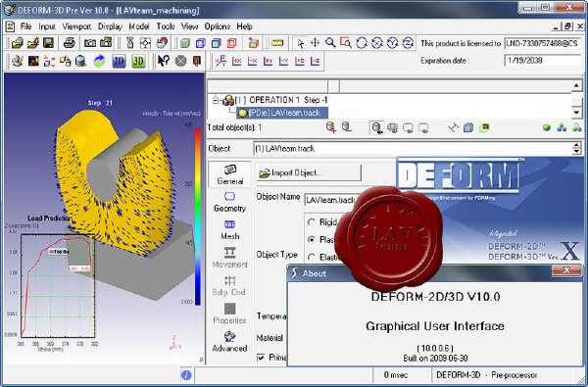Click the Print icon in toolbar
Screen dimensions: 588x387
pyautogui.click(x=70, y=43)
